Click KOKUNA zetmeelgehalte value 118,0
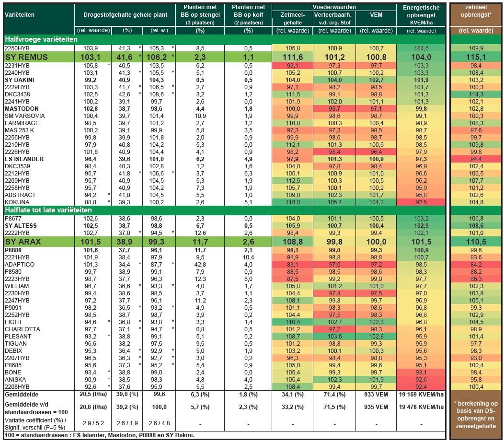Viewport: 504px width, 443px height. pos(293,202)
